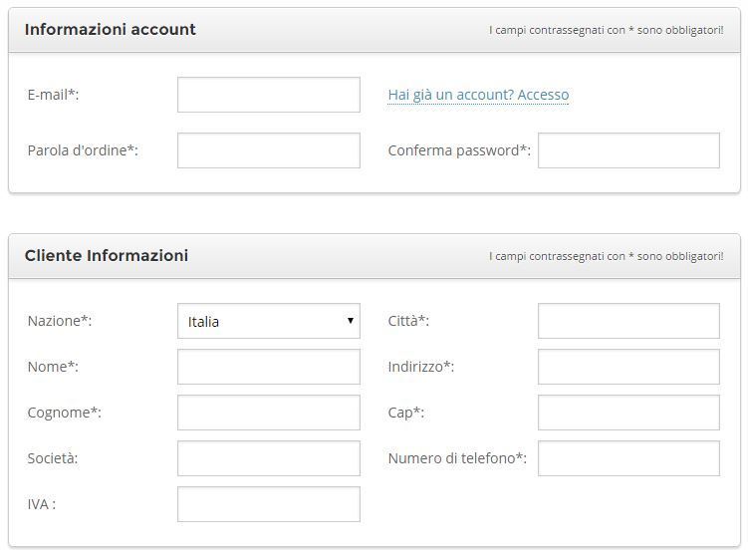Click the 'Parola d'ordine*:' label
Image resolution: width=748 pixels, height=560 pixels.
point(83,150)
